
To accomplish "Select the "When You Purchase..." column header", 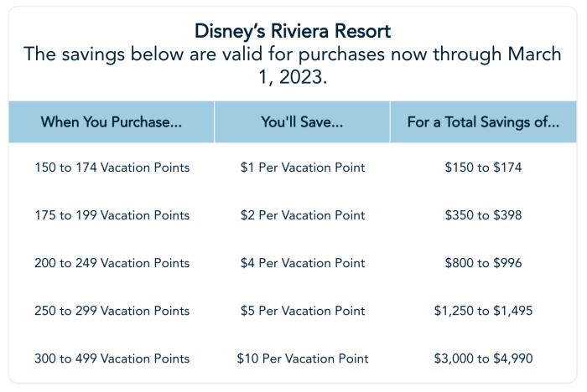I will 112,122.
